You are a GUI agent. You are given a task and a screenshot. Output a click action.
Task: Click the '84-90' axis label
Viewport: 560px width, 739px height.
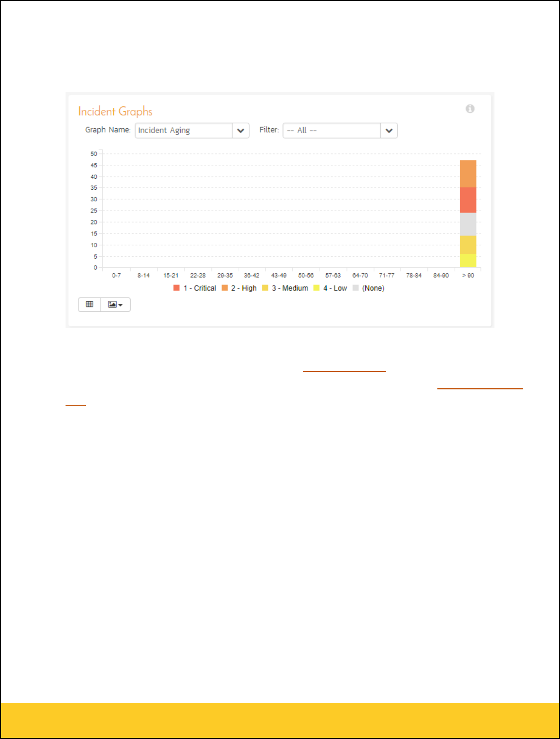441,276
